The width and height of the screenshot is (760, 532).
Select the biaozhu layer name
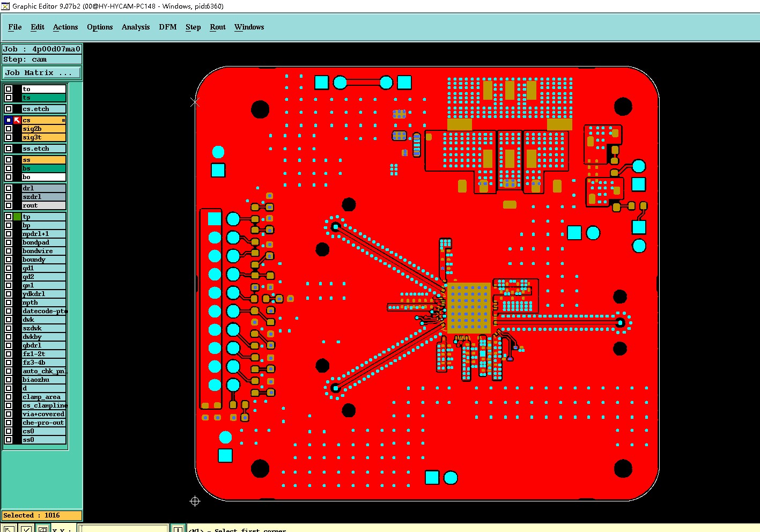(x=44, y=380)
